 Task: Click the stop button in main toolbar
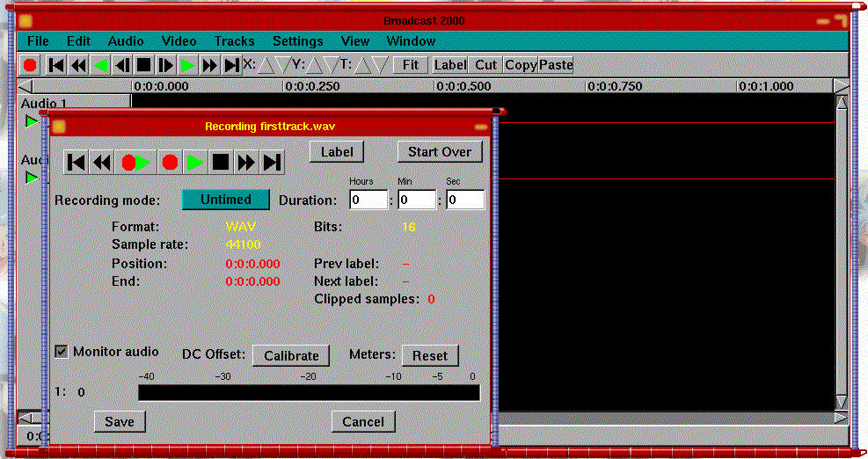pyautogui.click(x=143, y=65)
